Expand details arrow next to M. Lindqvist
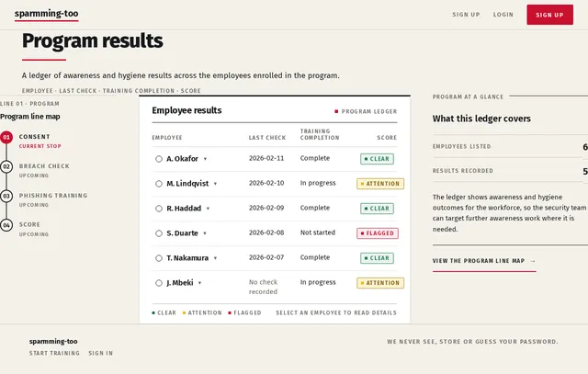The width and height of the screenshot is (588, 374). pos(216,184)
